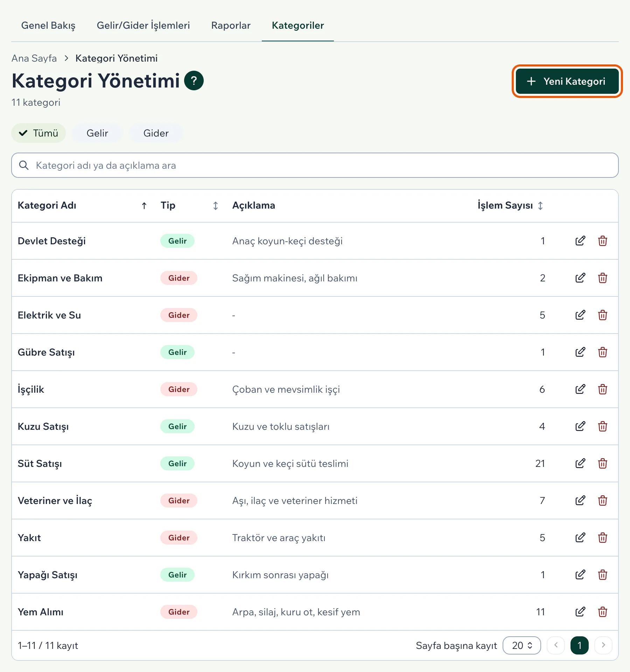
Task: Go to Ana Sayfa breadcrumb link
Action: (x=34, y=58)
